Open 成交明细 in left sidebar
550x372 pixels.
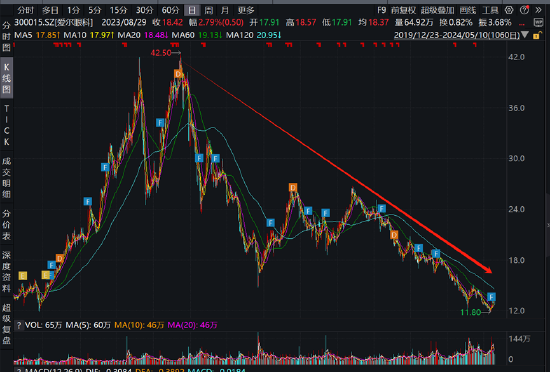click(x=6, y=177)
